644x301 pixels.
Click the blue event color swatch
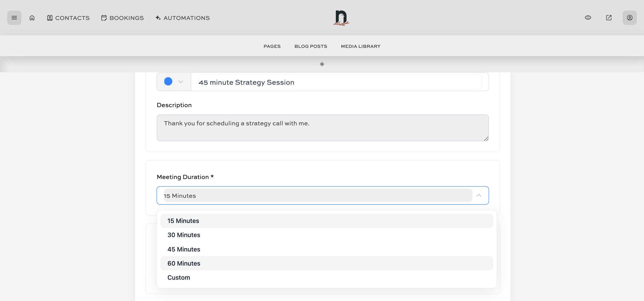[x=168, y=81]
